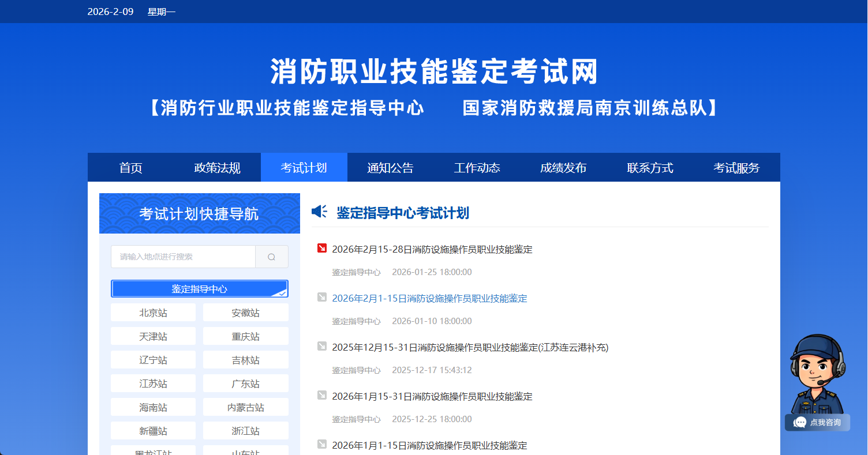Click the location search input field

tap(183, 256)
